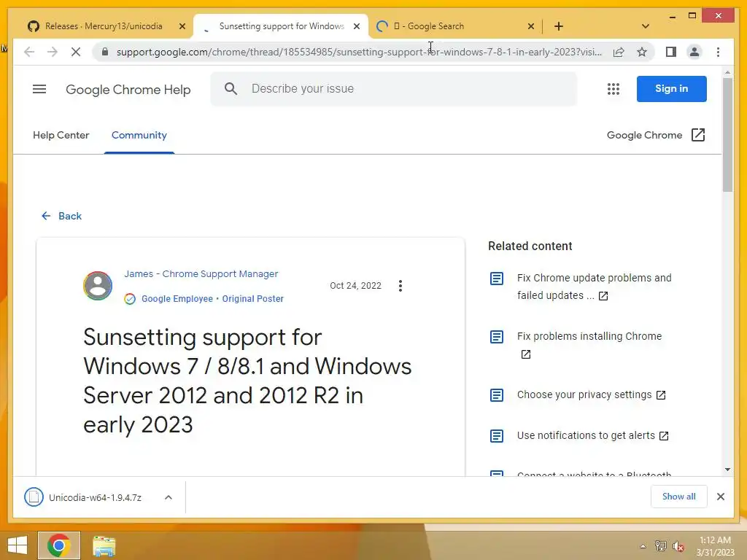Image resolution: width=747 pixels, height=560 pixels.
Task: Open Choose your privacy settings article
Action: point(591,394)
